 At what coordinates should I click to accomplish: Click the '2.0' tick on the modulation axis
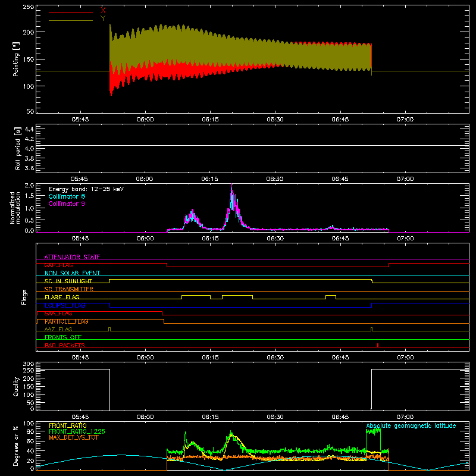(x=29, y=186)
